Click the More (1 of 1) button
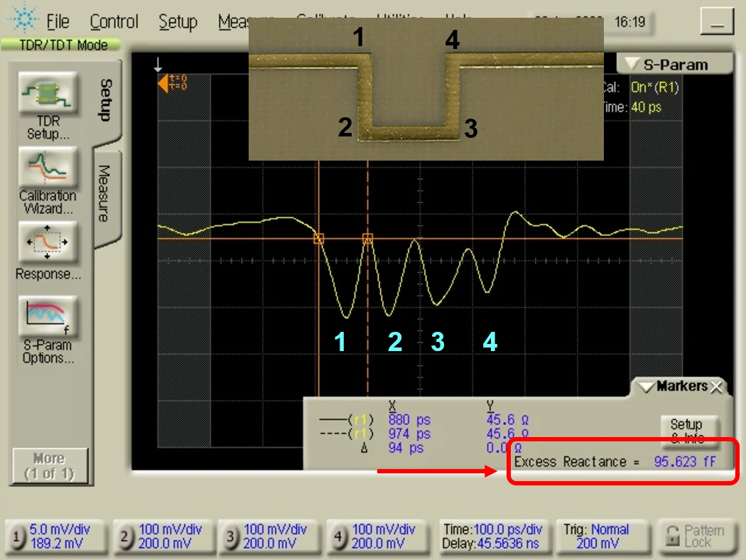 tap(50, 465)
